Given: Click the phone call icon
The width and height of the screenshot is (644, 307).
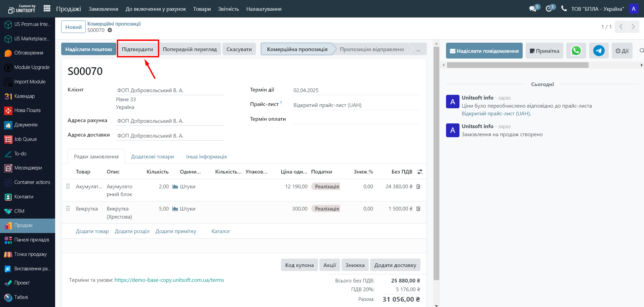Looking at the screenshot, I should pos(564,9).
